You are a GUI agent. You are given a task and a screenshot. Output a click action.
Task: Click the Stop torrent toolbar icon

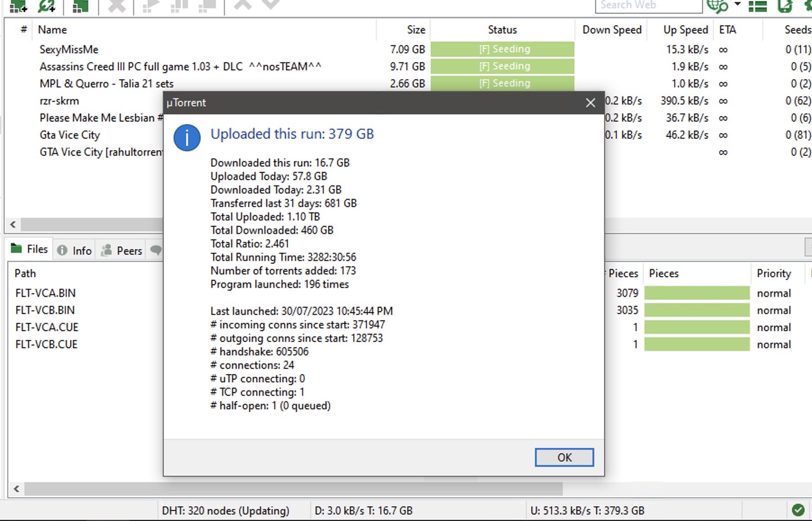click(207, 6)
